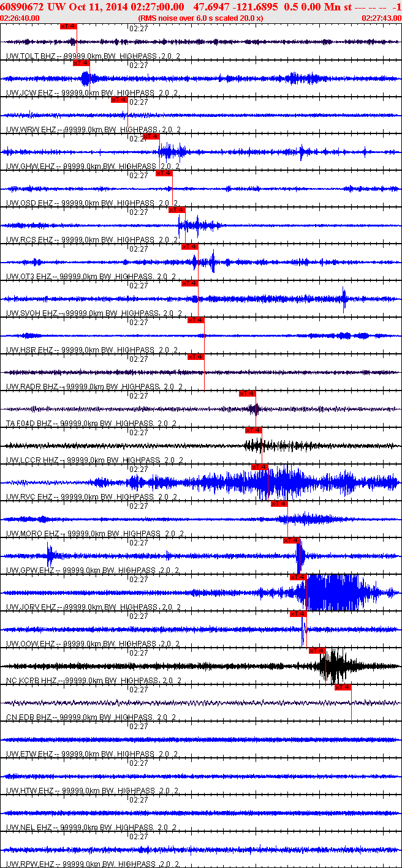Click the red arrival marker on UW.OSD trace
The width and height of the screenshot is (402, 868).
pyautogui.click(x=164, y=173)
